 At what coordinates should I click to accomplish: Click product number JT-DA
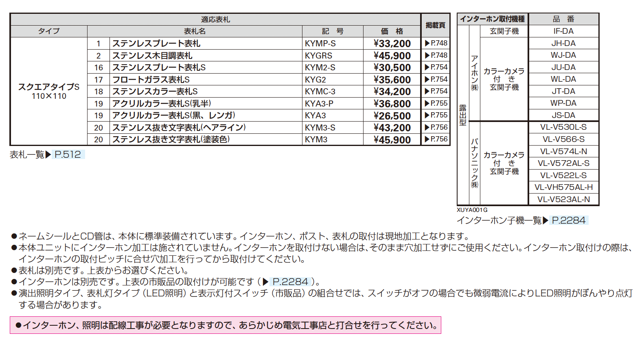click(x=563, y=91)
